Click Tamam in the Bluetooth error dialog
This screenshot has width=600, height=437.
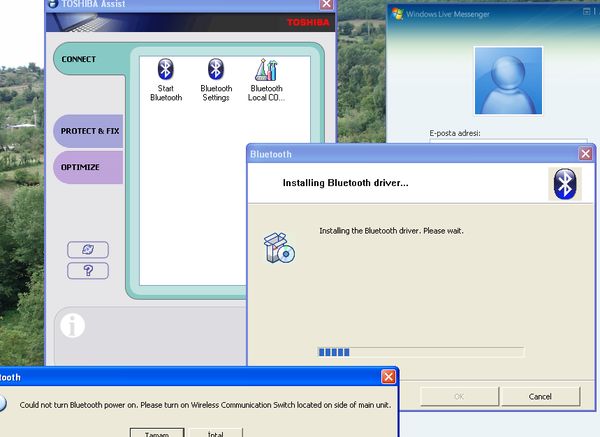[x=157, y=433]
